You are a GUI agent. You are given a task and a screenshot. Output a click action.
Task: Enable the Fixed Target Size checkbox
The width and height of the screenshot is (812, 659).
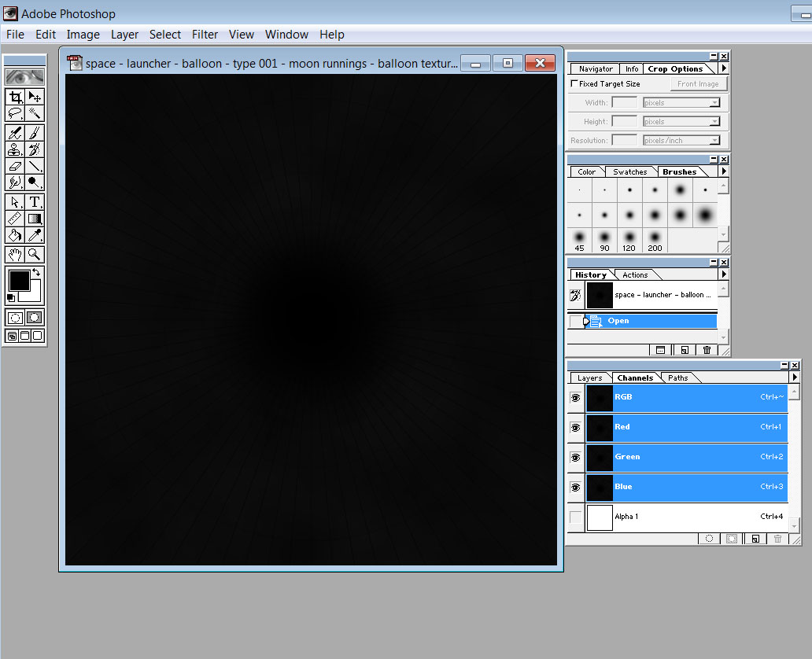pos(574,84)
